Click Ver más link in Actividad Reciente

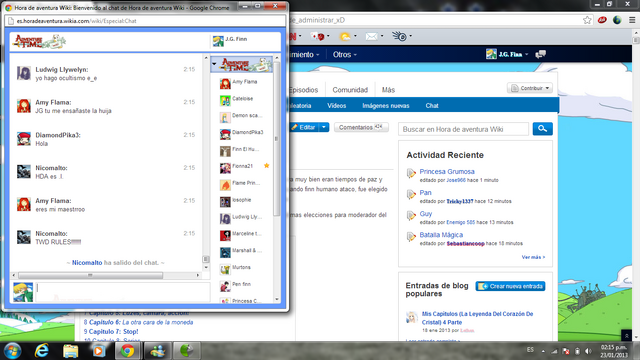click(x=533, y=257)
